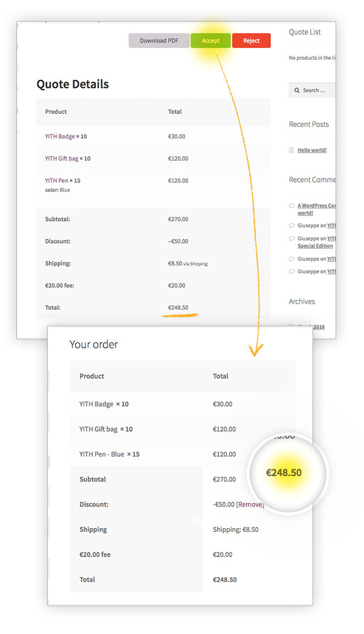Screen dimensions: 364x634
Task: Click the €20.00 fee label in Your order
Action: (95, 554)
